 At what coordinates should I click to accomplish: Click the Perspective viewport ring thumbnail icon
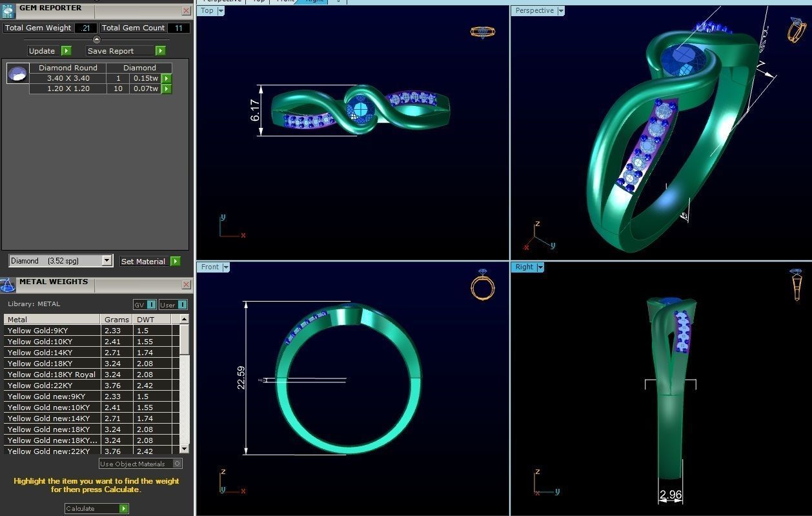click(x=797, y=30)
